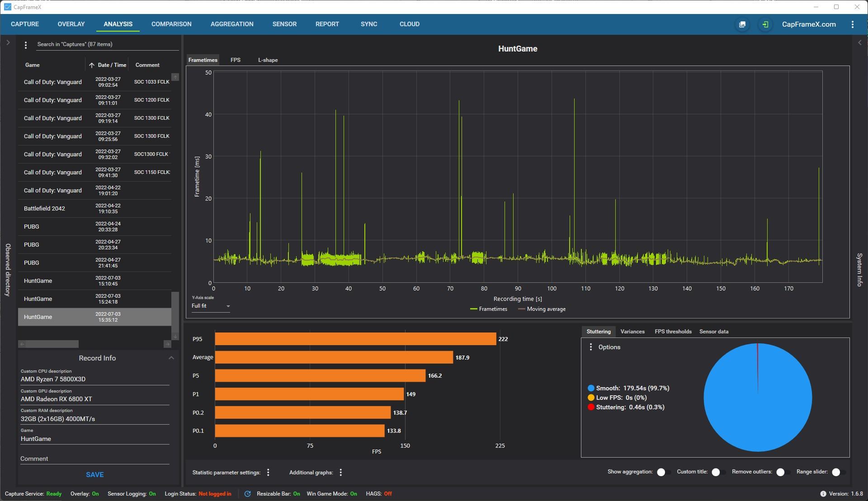Open the three-dot app menu near CapFrameX.com
868x501 pixels.
(852, 24)
